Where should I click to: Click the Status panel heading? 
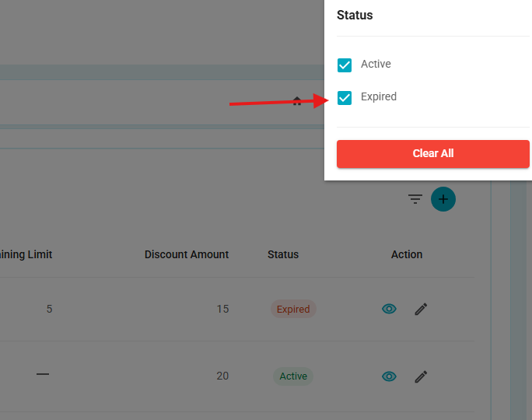(355, 16)
